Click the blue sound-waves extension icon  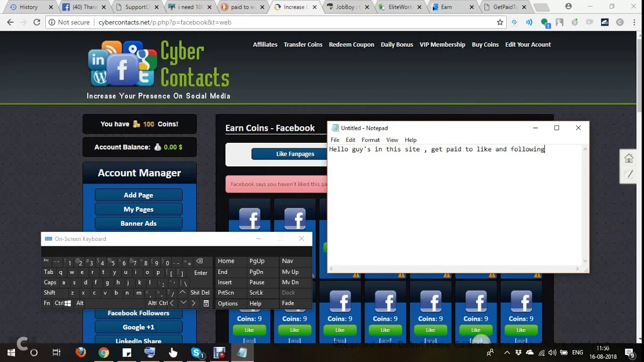(x=529, y=22)
